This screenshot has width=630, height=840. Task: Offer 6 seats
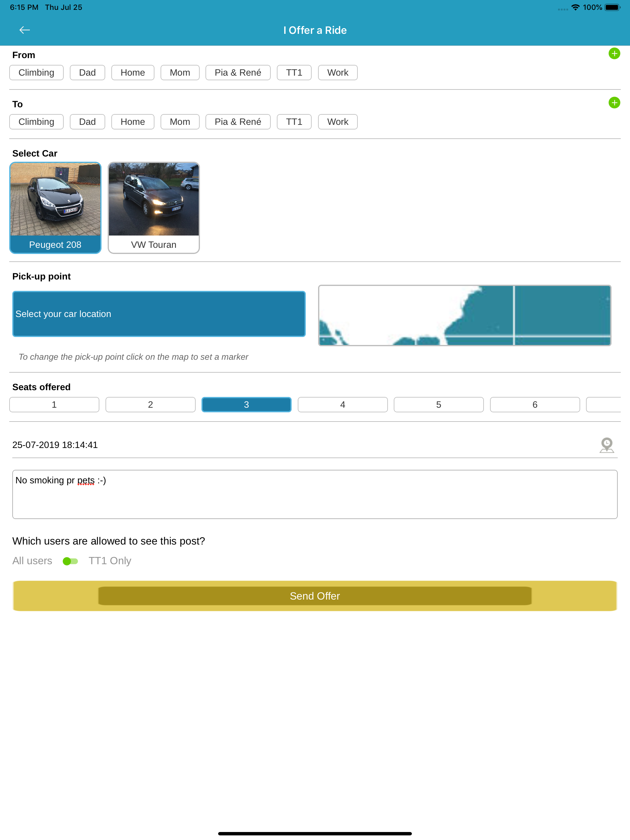[x=535, y=404]
